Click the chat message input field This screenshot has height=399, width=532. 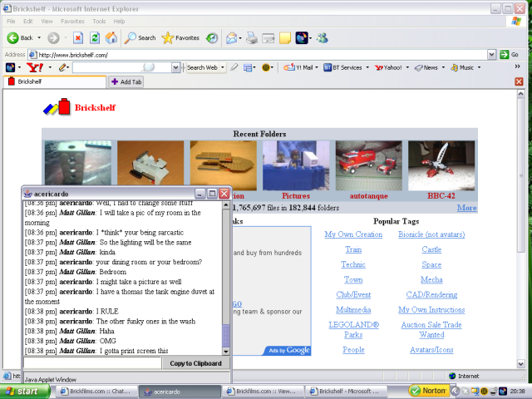92,363
